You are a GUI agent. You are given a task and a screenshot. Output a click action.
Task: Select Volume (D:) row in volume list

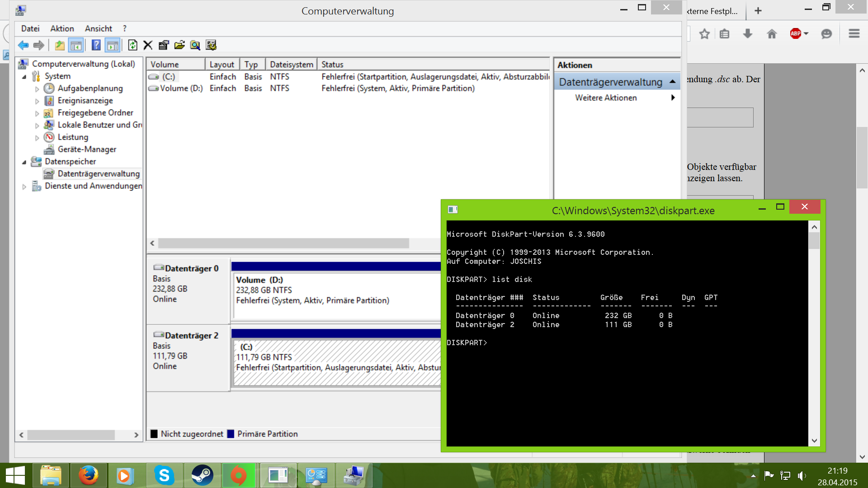pyautogui.click(x=181, y=89)
